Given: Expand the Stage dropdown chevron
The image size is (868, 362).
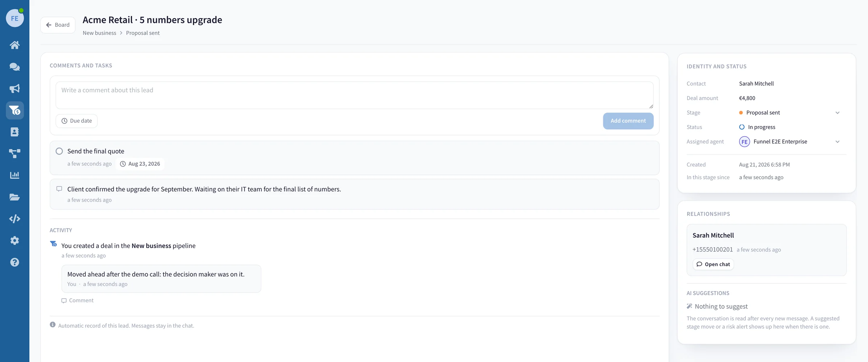Looking at the screenshot, I should click(838, 113).
